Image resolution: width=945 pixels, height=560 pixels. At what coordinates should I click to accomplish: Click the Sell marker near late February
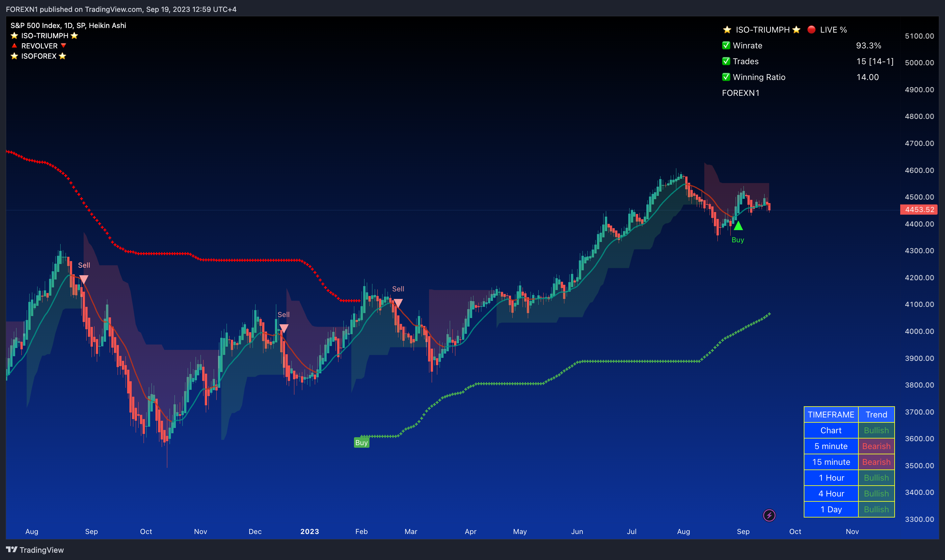(x=398, y=304)
